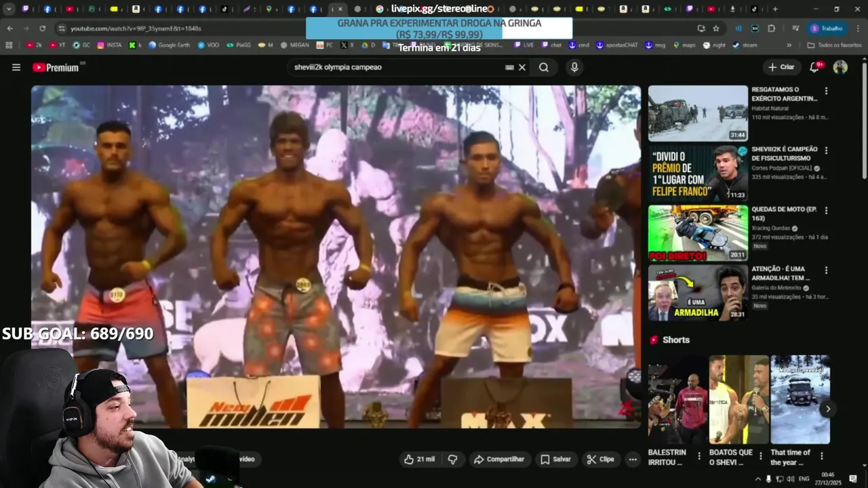The height and width of the screenshot is (488, 868).
Task: Open the Trabalho profile menu
Action: point(827,28)
